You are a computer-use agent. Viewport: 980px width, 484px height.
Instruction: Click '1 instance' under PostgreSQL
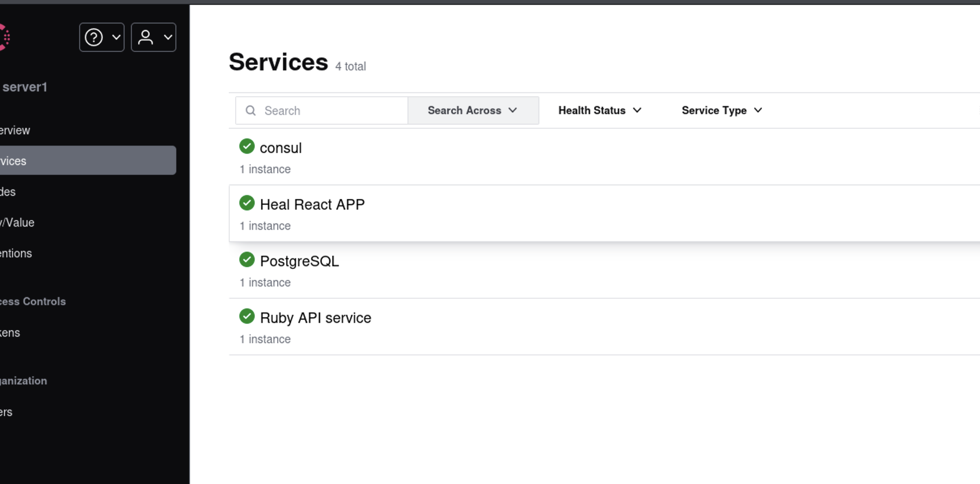[265, 282]
